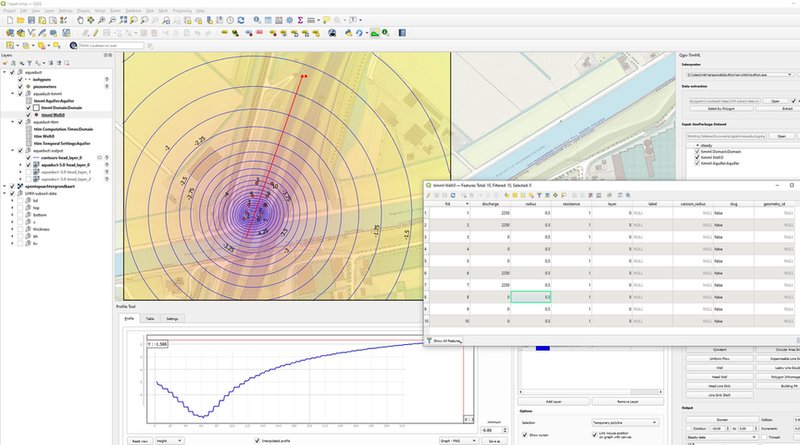The height and width of the screenshot is (445, 800).
Task: Toggle visibility of contours-head_layer_0 layer
Action: (29, 158)
